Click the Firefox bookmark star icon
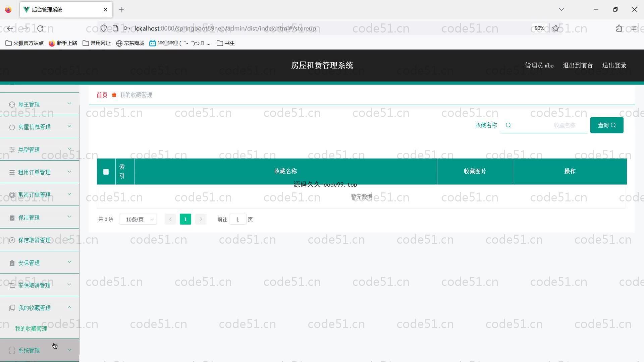Screen dimensions: 644x362 (556, 28)
